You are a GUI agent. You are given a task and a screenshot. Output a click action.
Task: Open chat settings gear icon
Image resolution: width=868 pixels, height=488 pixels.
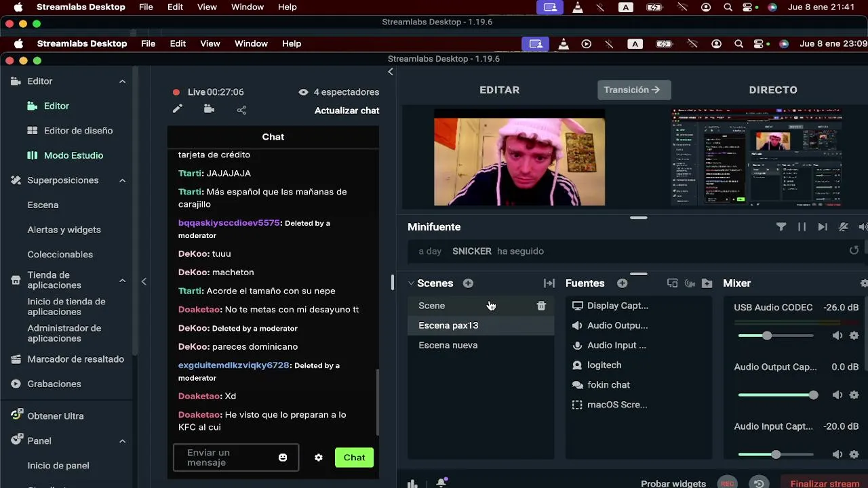319,457
